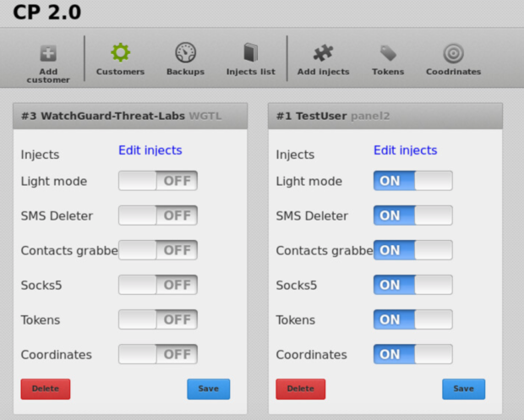Open Edit injects link for TestUser
Viewport: 524px width, 420px height.
click(406, 150)
